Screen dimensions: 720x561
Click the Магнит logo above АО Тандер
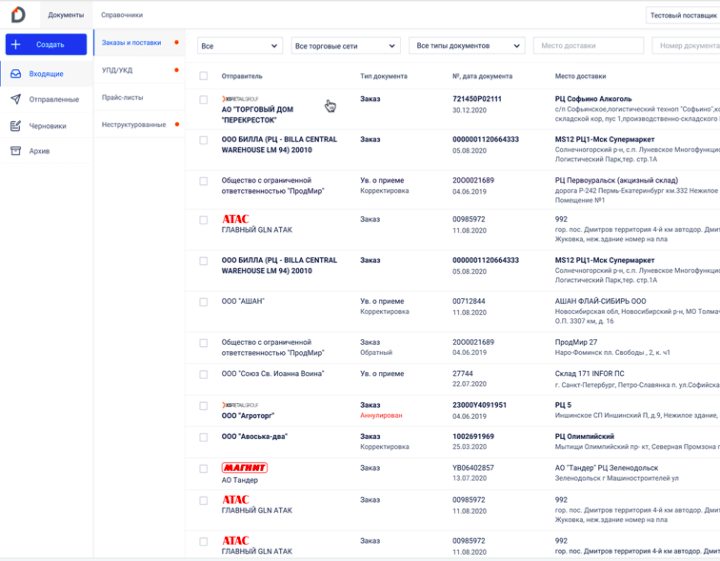244,468
